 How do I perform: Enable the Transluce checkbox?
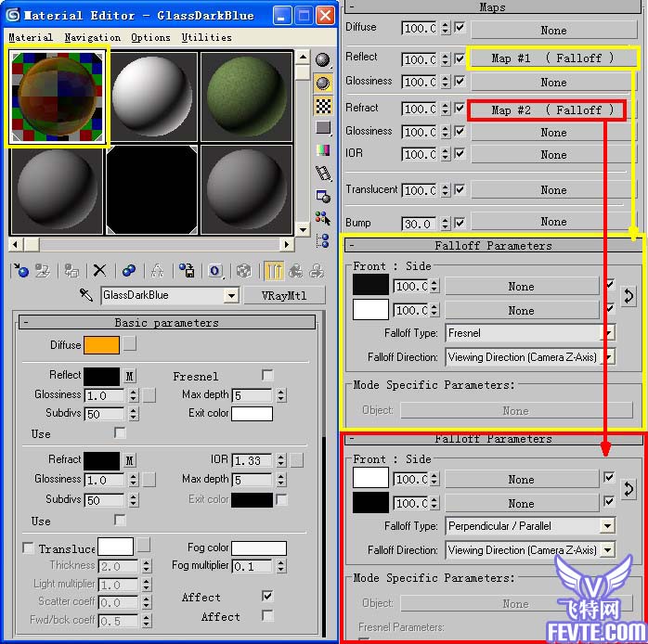(x=28, y=548)
